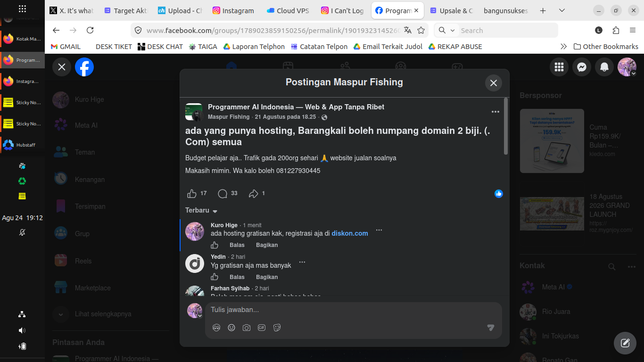Image resolution: width=644 pixels, height=362 pixels.
Task: Open the Facebook home logo
Action: (x=84, y=67)
